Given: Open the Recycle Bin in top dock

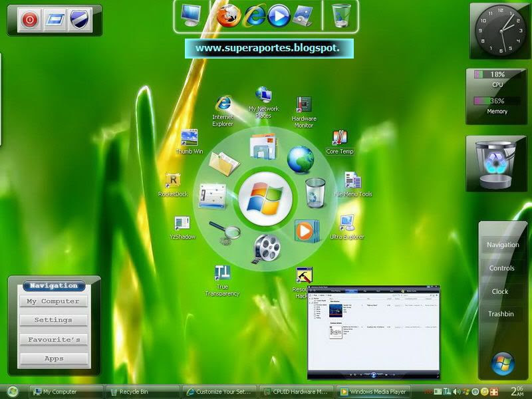Looking at the screenshot, I should tap(341, 15).
